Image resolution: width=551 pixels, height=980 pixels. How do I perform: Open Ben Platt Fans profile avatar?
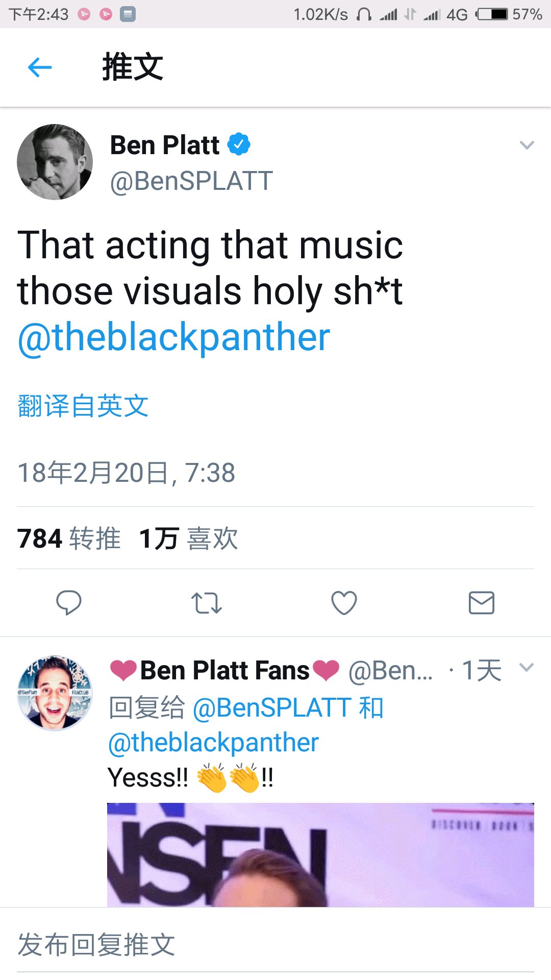[x=55, y=693]
